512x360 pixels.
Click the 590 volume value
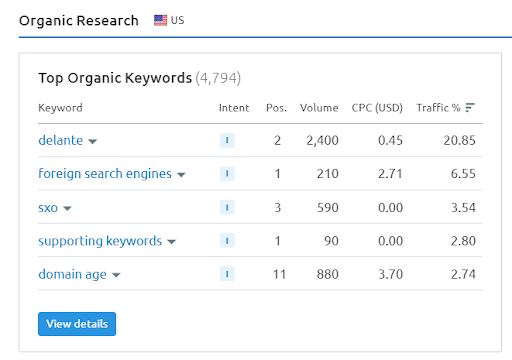coord(328,208)
